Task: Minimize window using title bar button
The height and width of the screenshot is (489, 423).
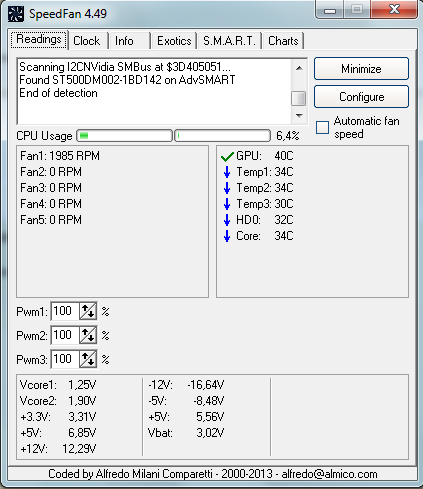Action: 330,9
